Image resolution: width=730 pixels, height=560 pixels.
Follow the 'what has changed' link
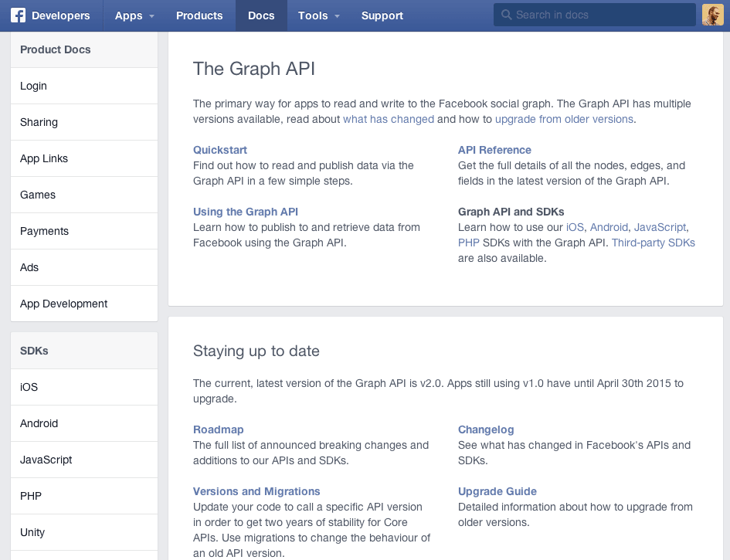(389, 119)
